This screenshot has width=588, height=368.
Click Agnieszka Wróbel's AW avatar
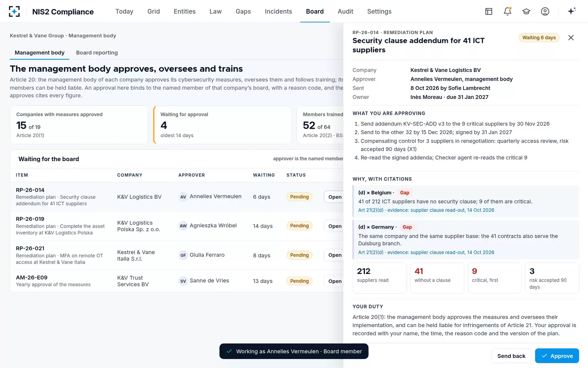[183, 226]
